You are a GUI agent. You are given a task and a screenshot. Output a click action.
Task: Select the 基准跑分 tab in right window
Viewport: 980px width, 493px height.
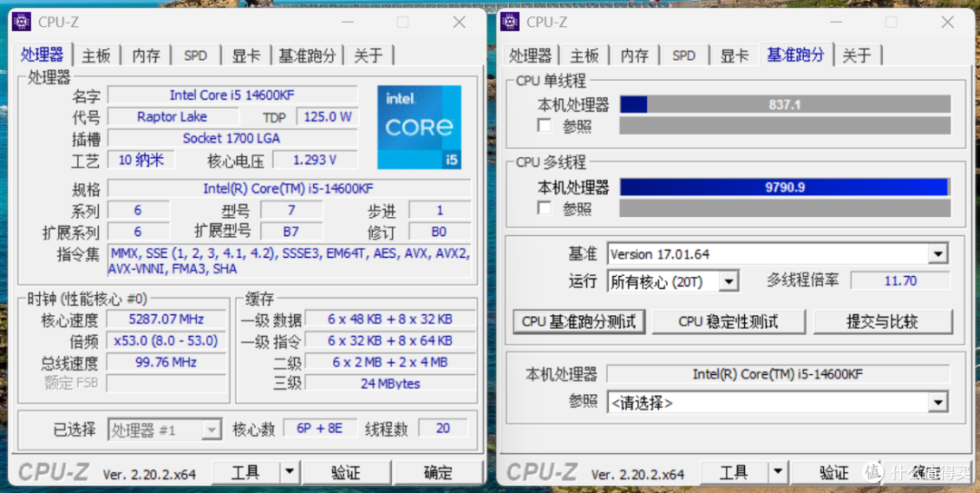796,54
